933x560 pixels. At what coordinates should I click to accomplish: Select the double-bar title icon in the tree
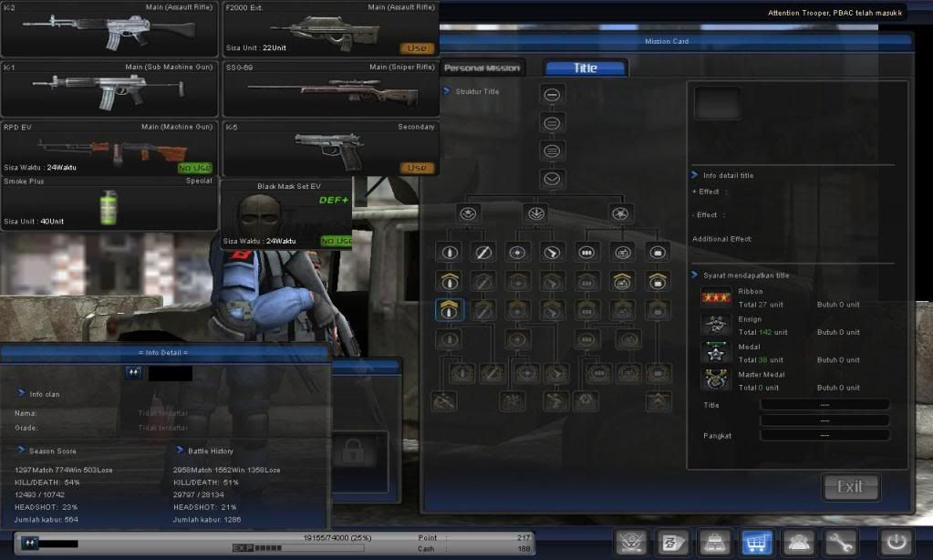552,122
